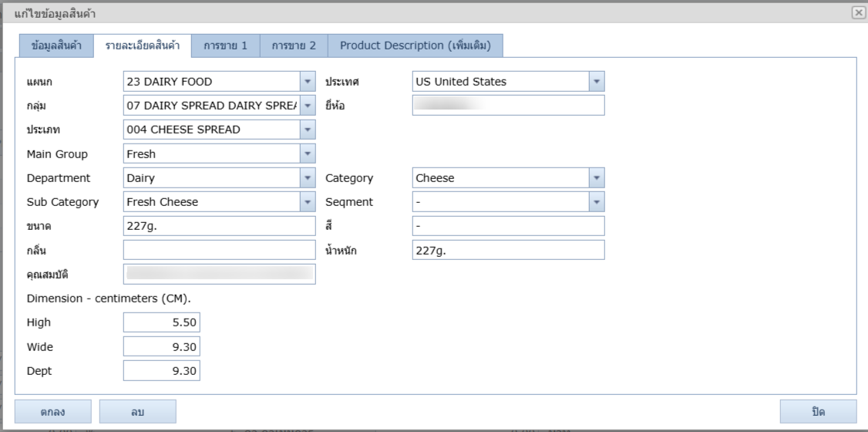Viewport: 868px width, 432px height.
Task: Click the ขนาด size input field
Action: (219, 226)
